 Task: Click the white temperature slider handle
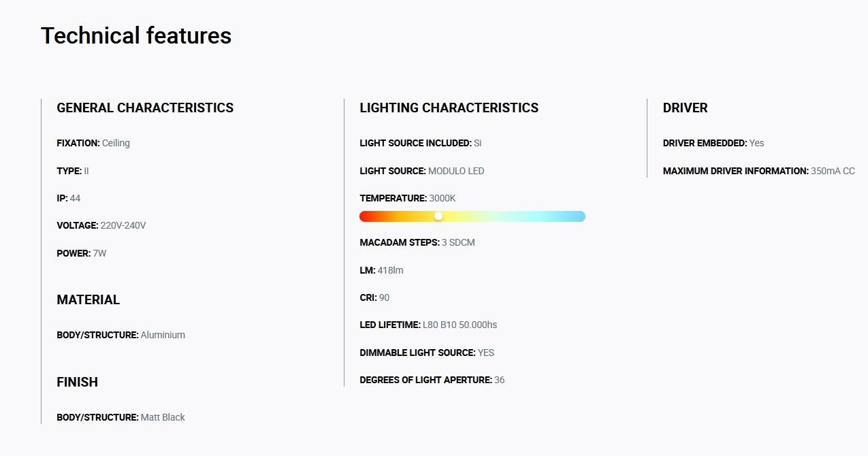click(x=438, y=216)
